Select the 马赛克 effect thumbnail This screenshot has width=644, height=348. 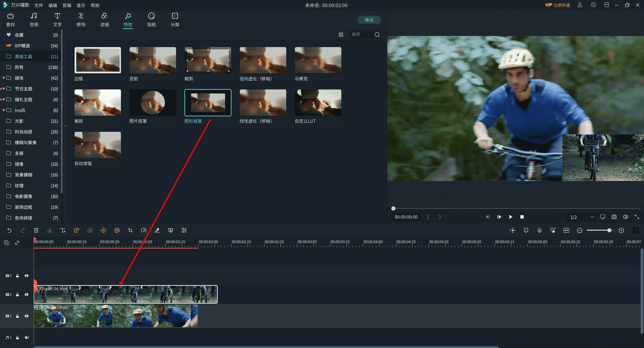point(318,60)
